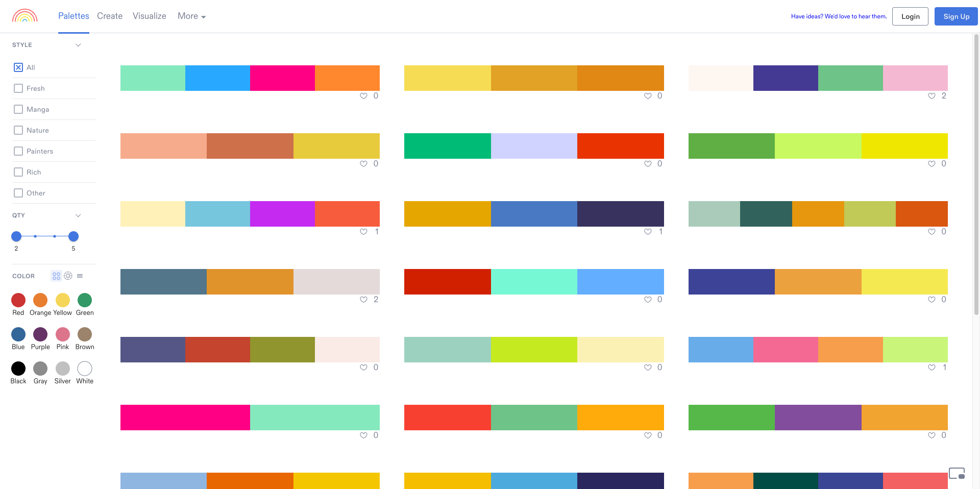
Task: Open the Visualize tab
Action: 149,16
